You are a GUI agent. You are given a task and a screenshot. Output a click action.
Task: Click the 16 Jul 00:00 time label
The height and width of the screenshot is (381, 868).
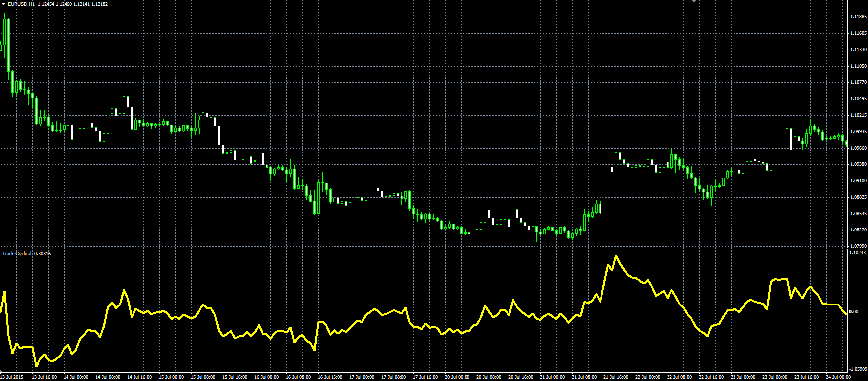pos(267,377)
